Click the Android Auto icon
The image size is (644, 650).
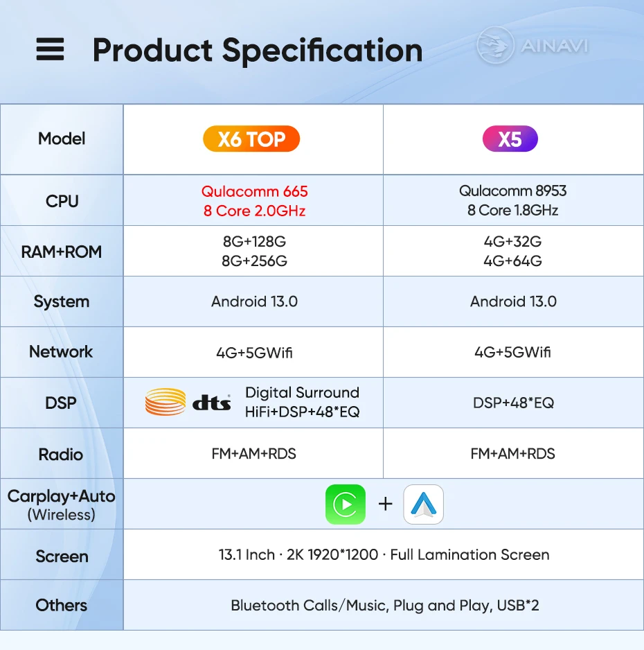tap(423, 504)
